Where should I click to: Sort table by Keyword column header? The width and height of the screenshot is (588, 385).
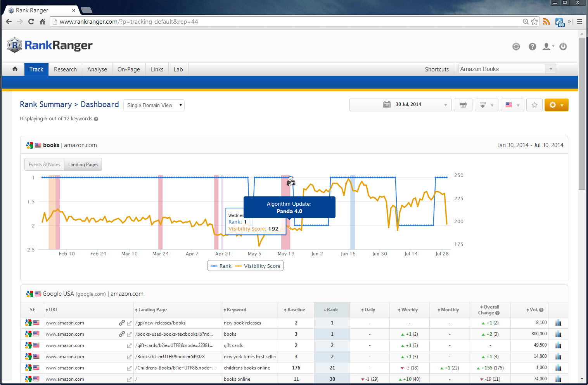click(x=236, y=310)
